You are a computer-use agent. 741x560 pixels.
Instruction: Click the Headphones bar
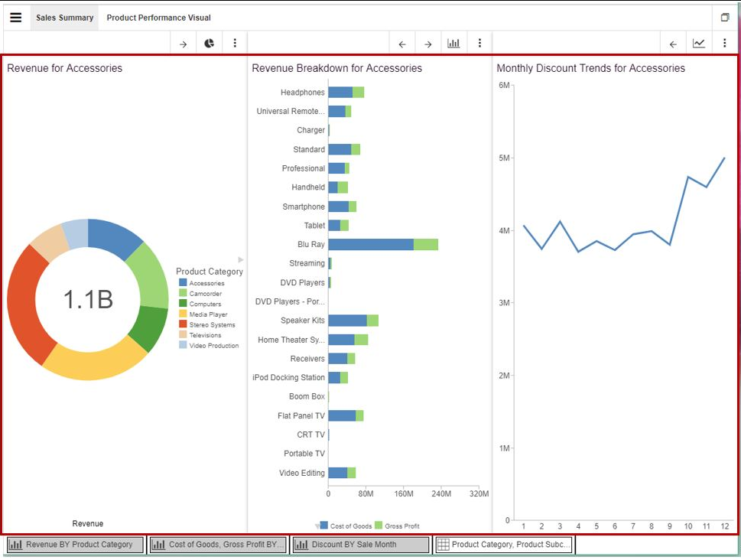click(x=346, y=93)
